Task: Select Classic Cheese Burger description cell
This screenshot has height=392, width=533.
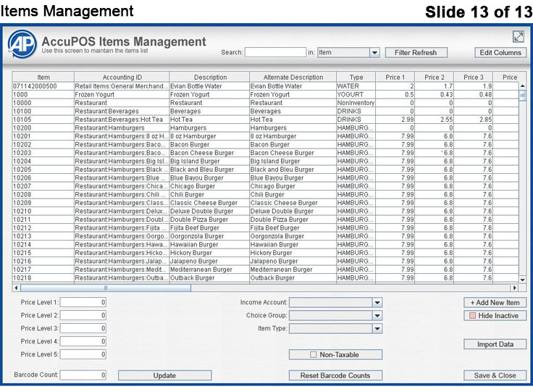Action: (x=209, y=203)
